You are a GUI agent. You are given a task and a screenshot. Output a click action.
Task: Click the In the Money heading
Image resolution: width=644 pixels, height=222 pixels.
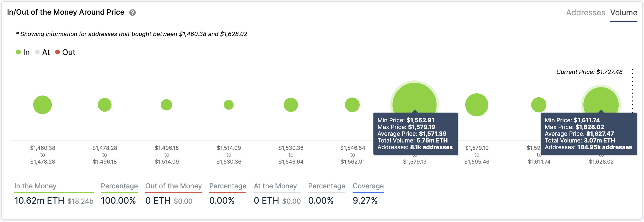click(x=36, y=186)
